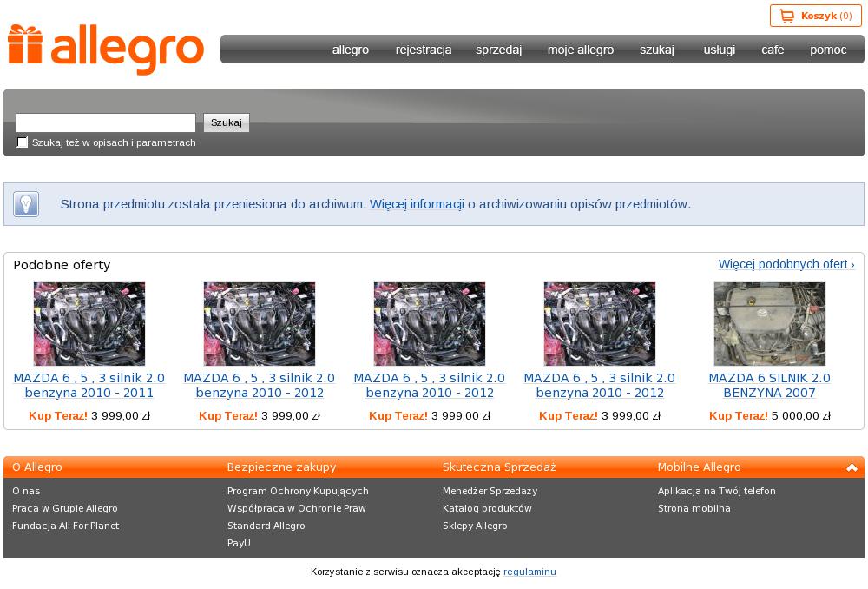The height and width of the screenshot is (589, 868).
Task: Collapse the footer with the white arrow
Action: click(852, 467)
